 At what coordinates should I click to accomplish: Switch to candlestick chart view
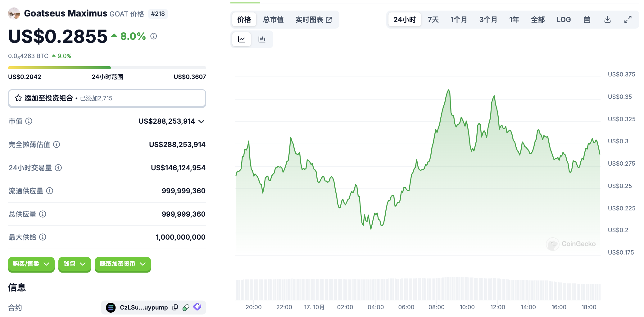(262, 39)
